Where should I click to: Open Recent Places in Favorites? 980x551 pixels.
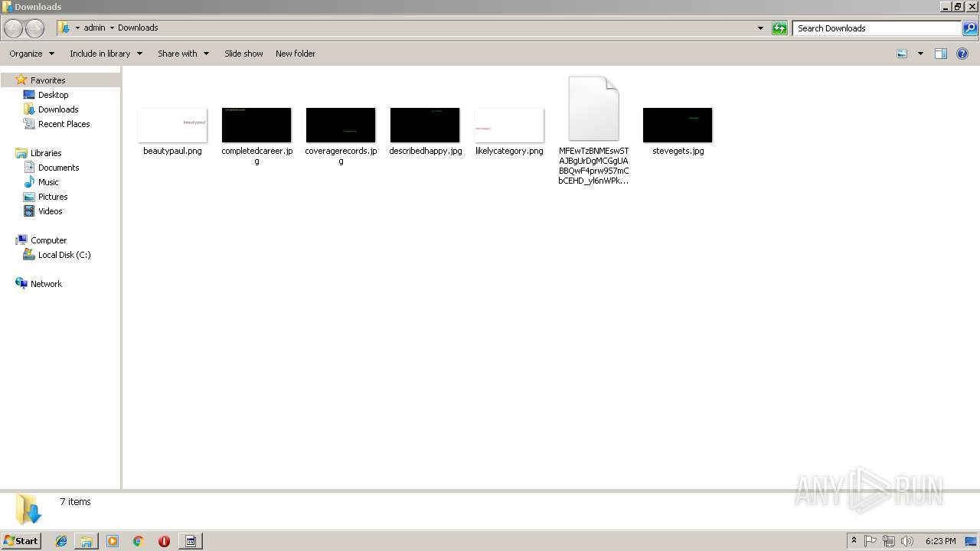[x=64, y=124]
